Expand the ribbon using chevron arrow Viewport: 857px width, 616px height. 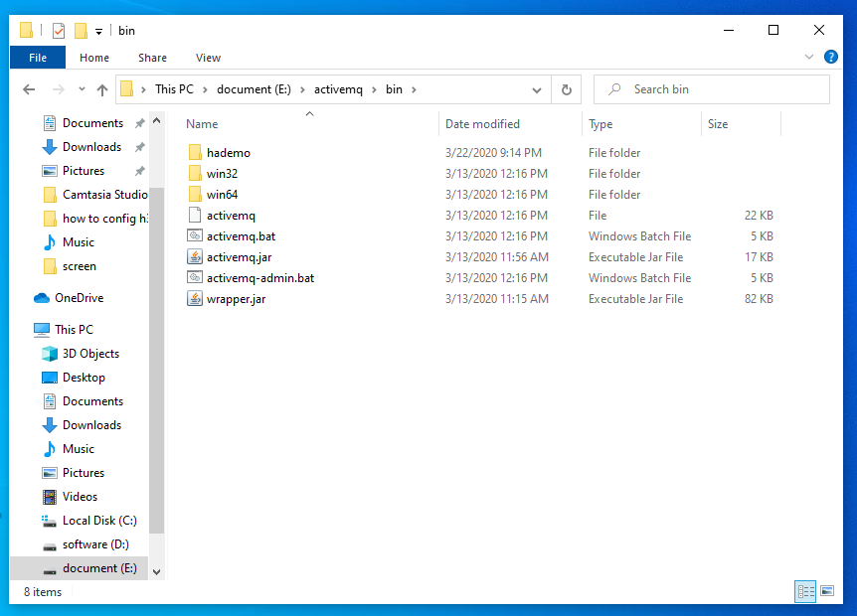click(811, 58)
